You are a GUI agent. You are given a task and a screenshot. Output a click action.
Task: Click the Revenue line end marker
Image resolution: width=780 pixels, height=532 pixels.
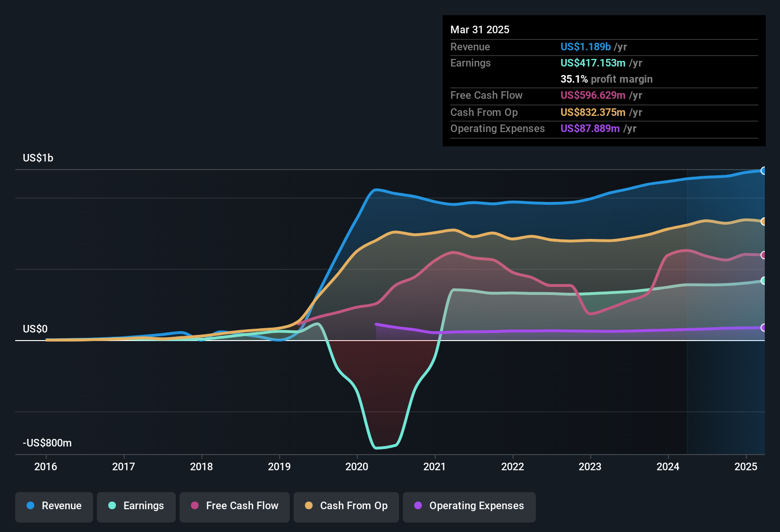click(763, 171)
